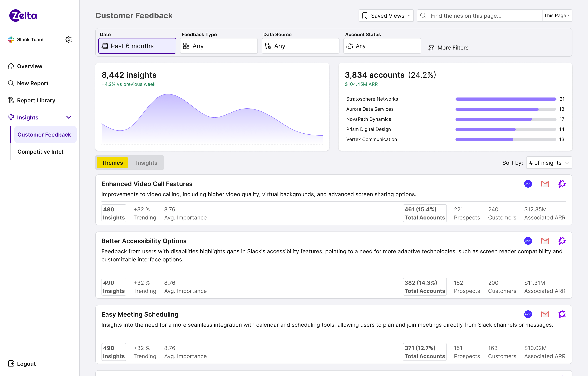The width and height of the screenshot is (588, 376).
Task: Click the Prism Digital Design progress bar
Action: coord(506,129)
